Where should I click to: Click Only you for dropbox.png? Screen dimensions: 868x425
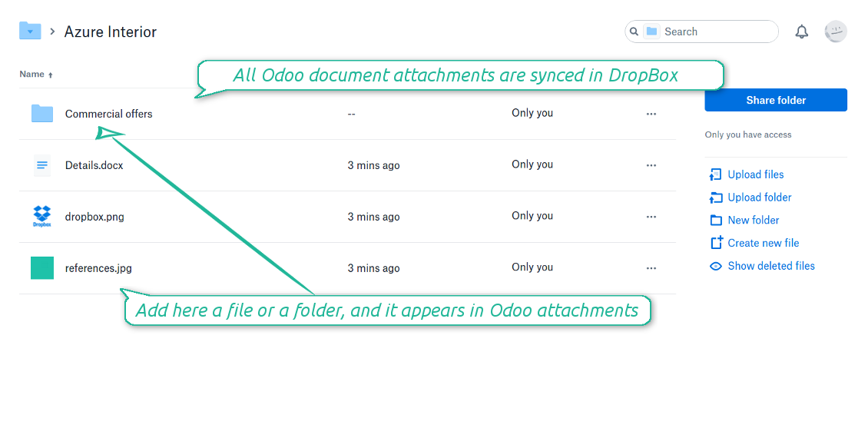coord(532,216)
